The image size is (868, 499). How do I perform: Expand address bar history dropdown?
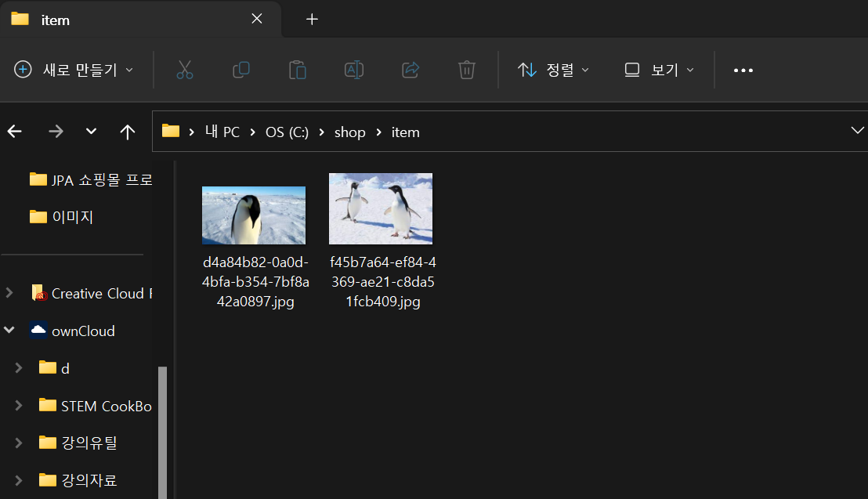point(857,131)
